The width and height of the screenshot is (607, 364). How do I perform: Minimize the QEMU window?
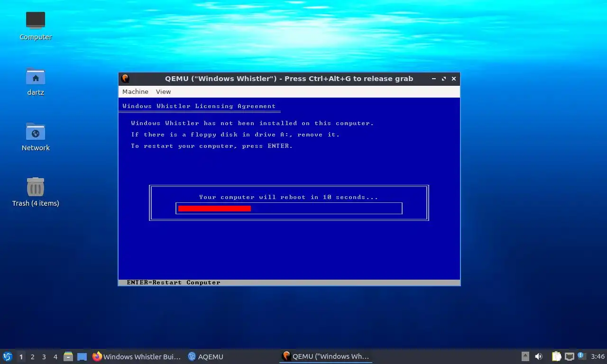coord(433,79)
